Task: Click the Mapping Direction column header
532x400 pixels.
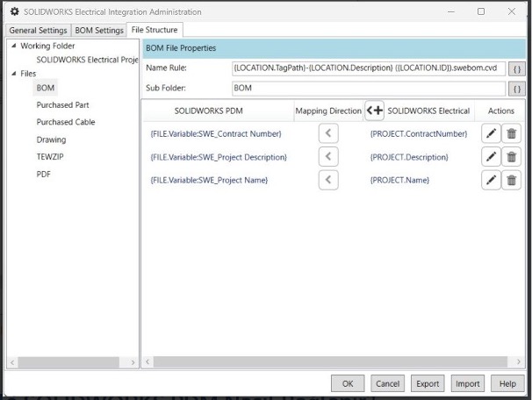Action: click(x=328, y=111)
